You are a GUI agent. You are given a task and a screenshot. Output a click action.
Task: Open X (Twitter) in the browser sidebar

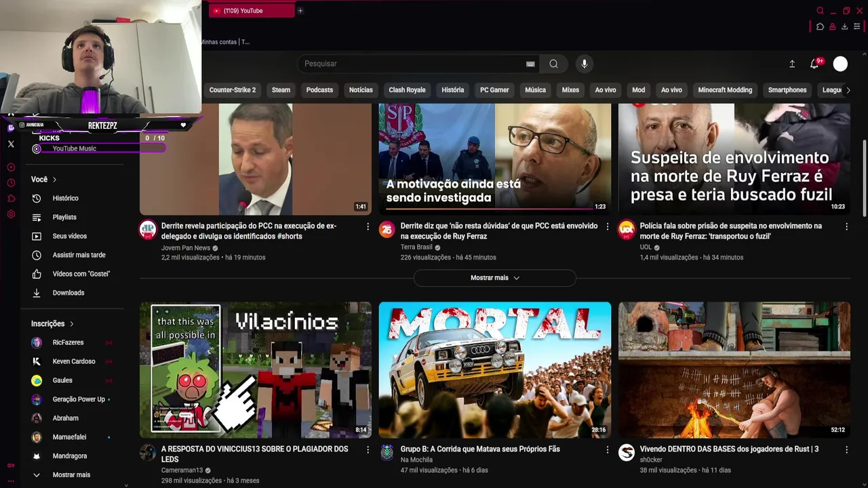click(x=11, y=144)
